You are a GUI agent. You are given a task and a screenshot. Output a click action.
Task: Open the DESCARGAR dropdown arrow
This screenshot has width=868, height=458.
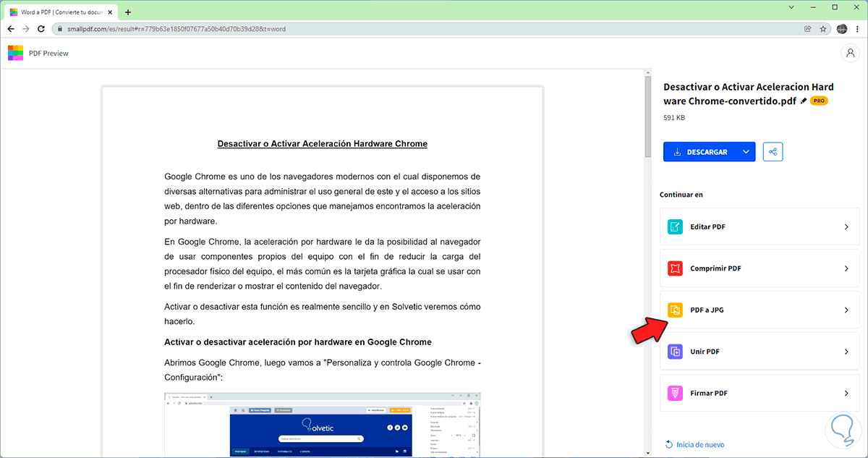[x=745, y=152]
